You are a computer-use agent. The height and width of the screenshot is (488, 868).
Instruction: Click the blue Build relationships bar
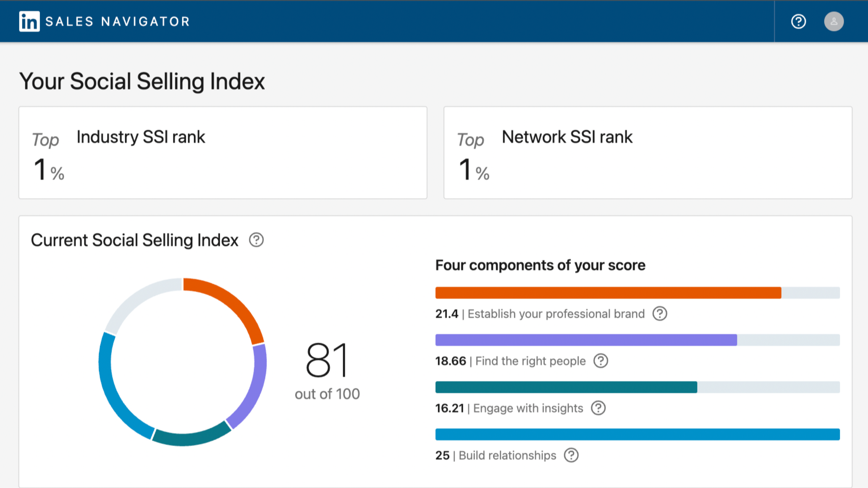637,434
